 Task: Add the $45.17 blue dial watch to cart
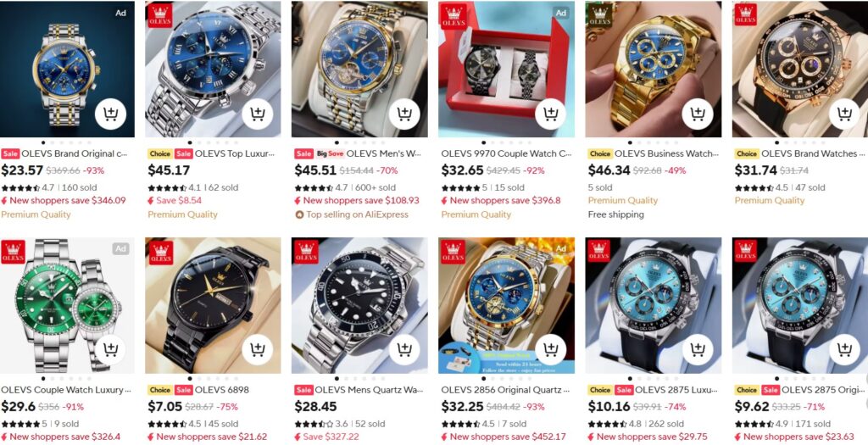pos(258,114)
